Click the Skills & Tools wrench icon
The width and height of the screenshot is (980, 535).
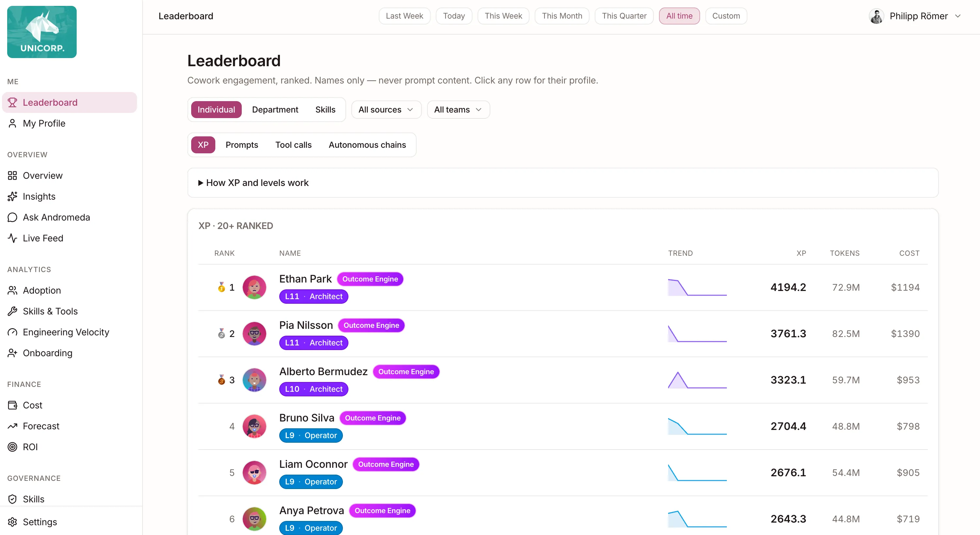12,311
